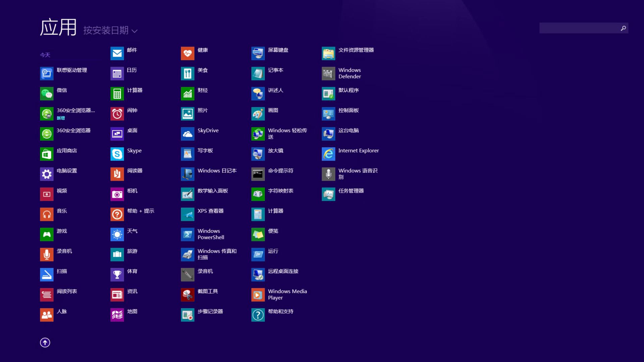Click the 美食 food label

(203, 70)
